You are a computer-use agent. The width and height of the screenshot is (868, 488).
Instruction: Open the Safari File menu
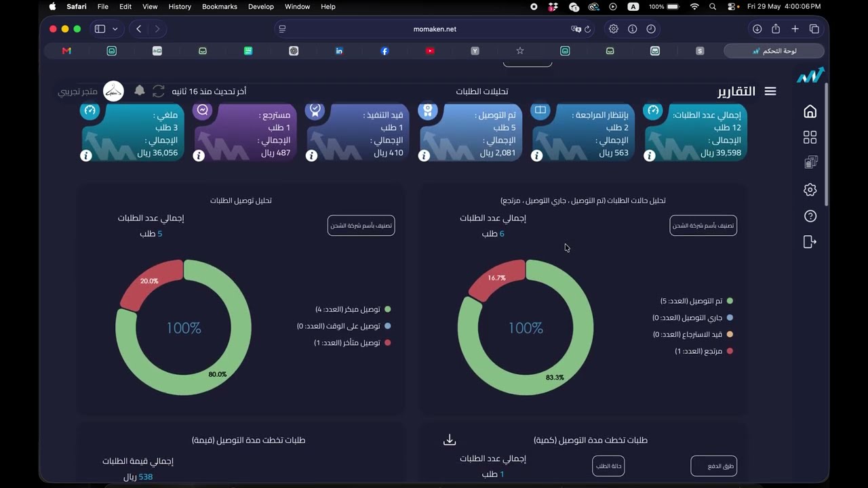103,7
